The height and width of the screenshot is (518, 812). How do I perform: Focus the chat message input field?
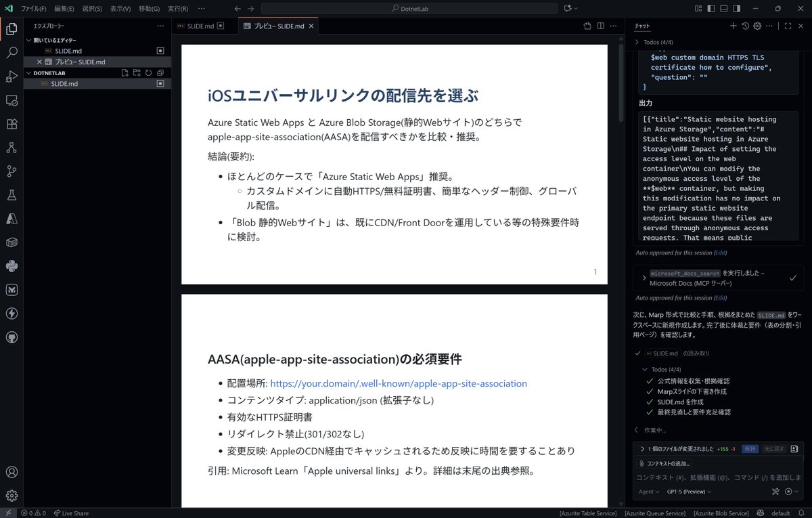(x=718, y=477)
